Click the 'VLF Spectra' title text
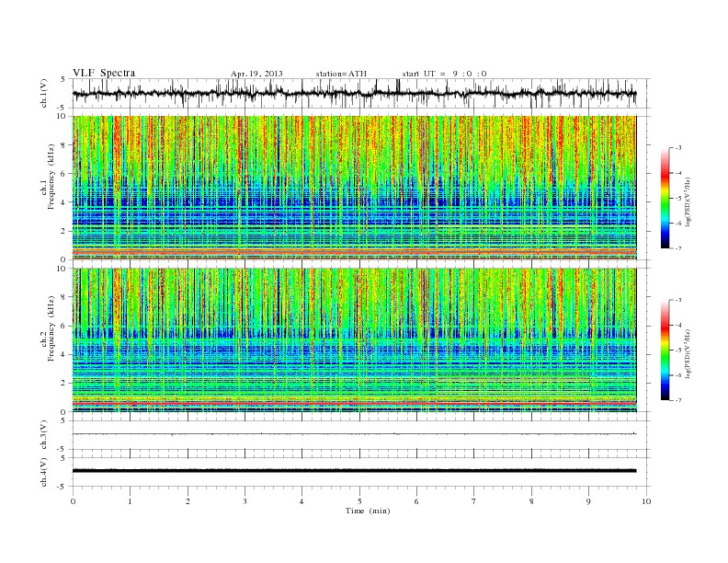This screenshot has width=728, height=563. pyautogui.click(x=104, y=73)
